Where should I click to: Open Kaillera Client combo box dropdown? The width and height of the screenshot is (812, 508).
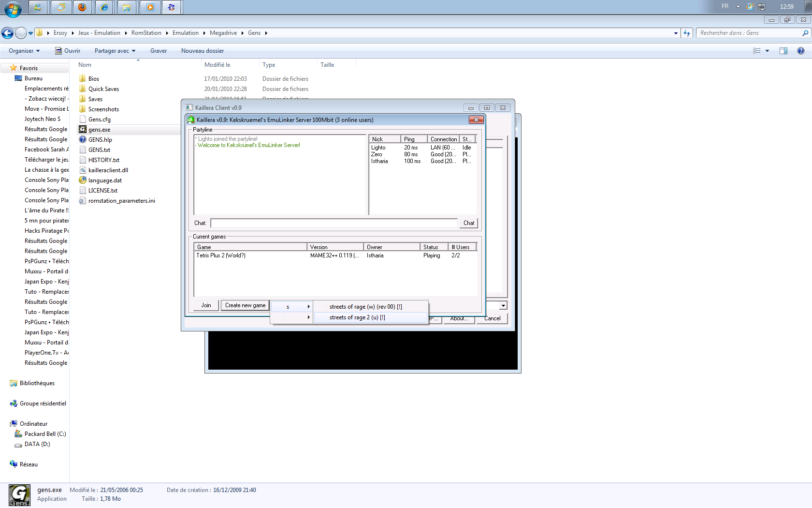pyautogui.click(x=503, y=305)
